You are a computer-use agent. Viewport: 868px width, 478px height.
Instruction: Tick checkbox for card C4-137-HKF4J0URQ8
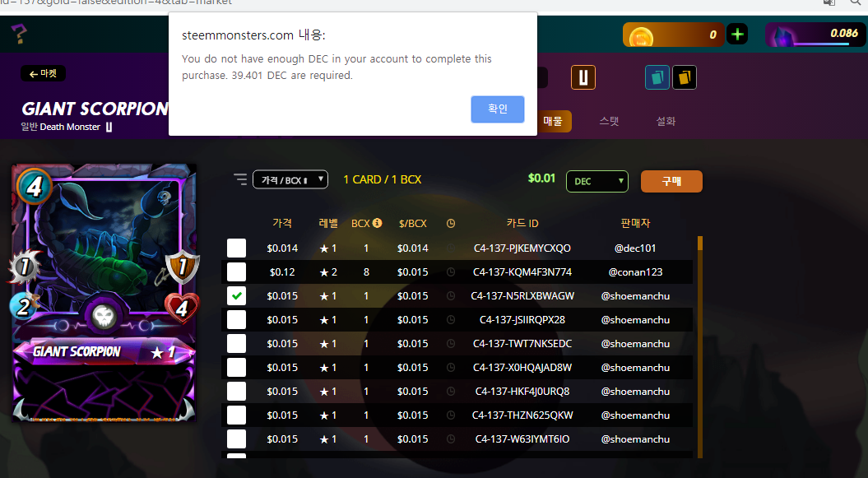(236, 391)
